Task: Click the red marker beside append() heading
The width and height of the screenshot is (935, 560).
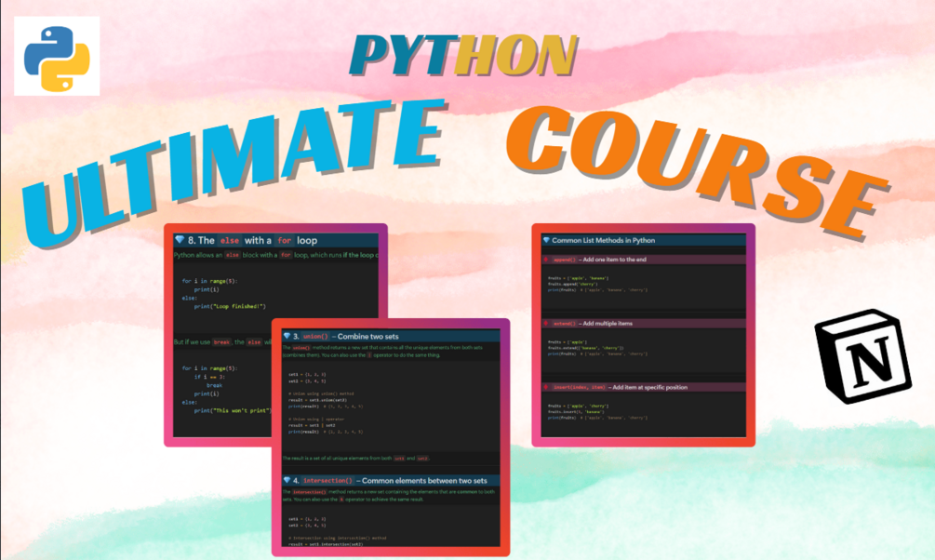Action: pos(545,260)
